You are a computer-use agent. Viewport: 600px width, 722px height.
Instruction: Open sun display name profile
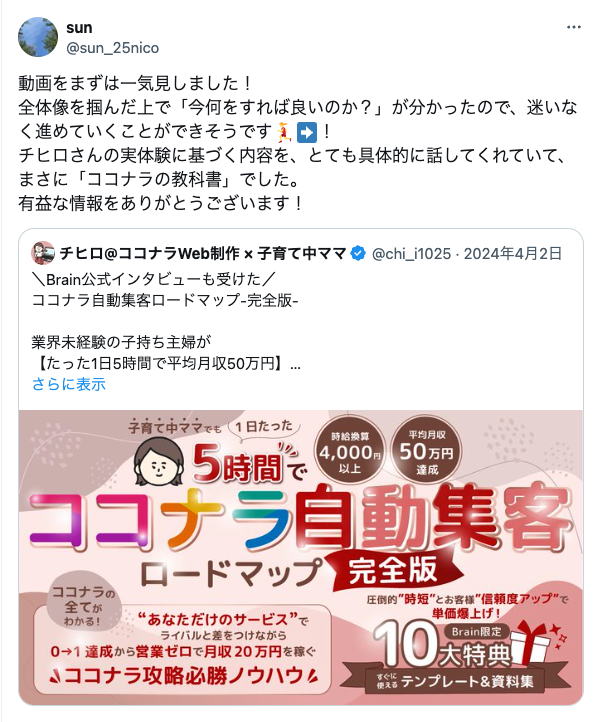pyautogui.click(x=79, y=28)
